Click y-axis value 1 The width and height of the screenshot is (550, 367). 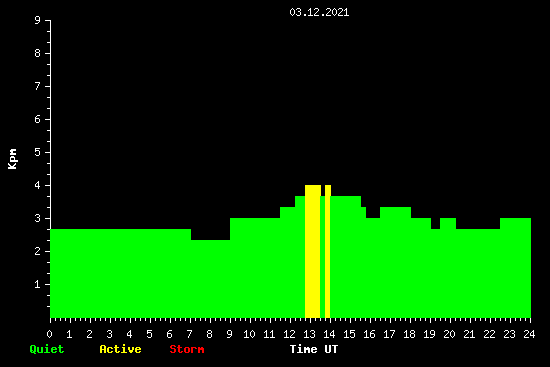coord(38,284)
